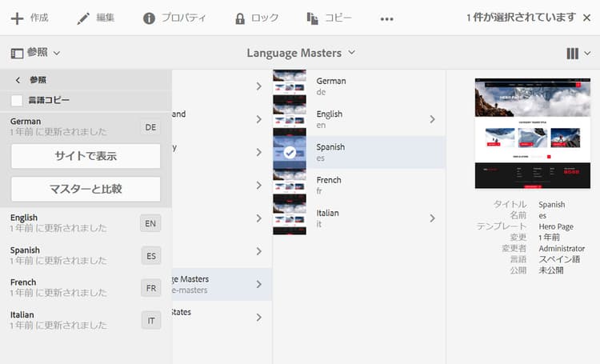Click the IT language badge
The height and width of the screenshot is (364, 600).
point(150,321)
